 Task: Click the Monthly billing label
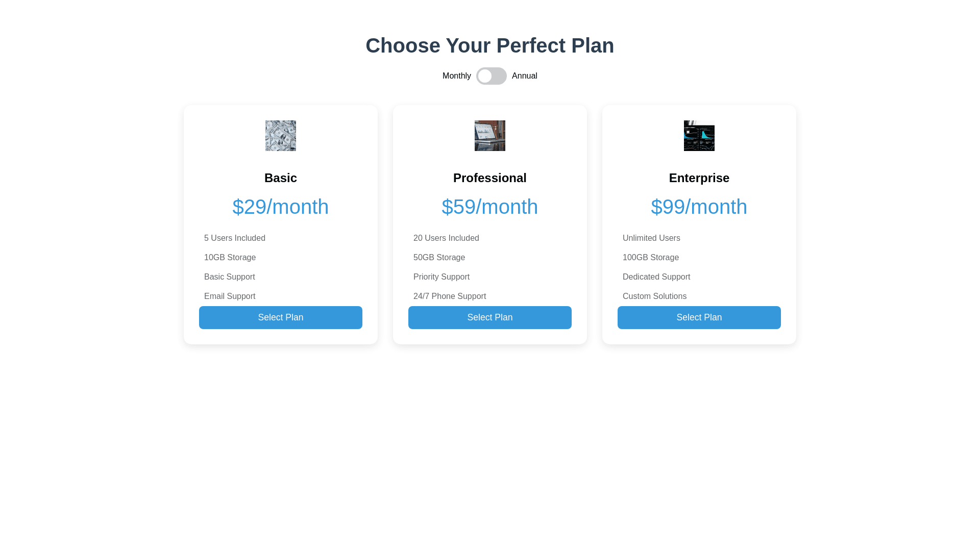point(456,76)
